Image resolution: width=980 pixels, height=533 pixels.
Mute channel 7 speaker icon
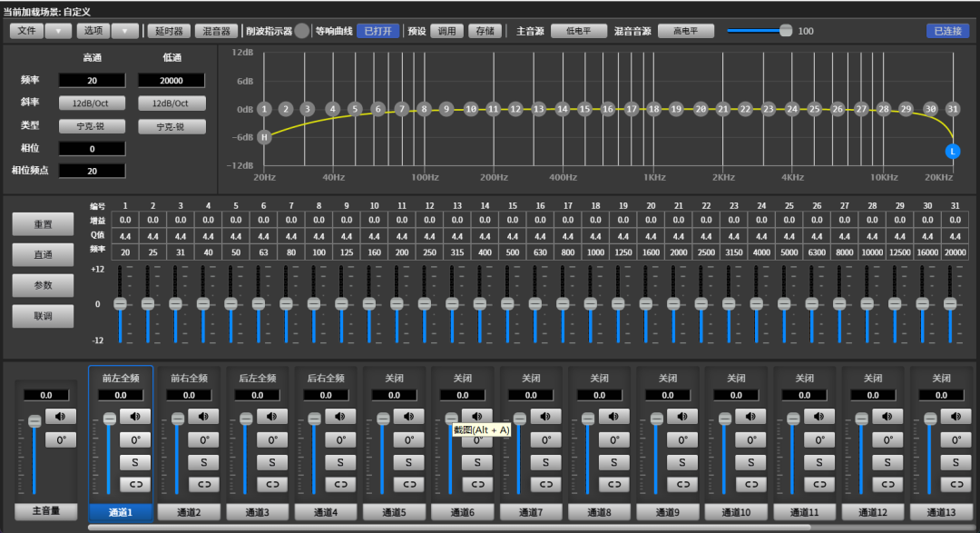(545, 417)
